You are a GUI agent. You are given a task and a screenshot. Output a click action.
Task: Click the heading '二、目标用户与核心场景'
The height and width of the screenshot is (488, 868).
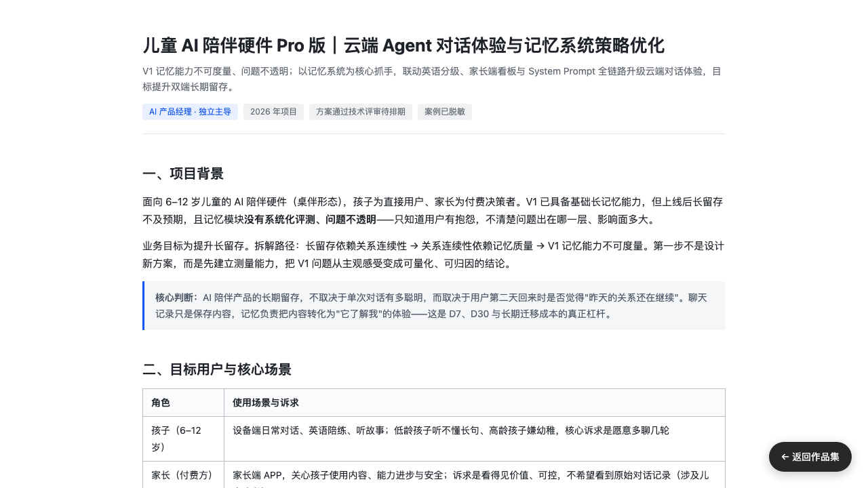click(x=217, y=369)
